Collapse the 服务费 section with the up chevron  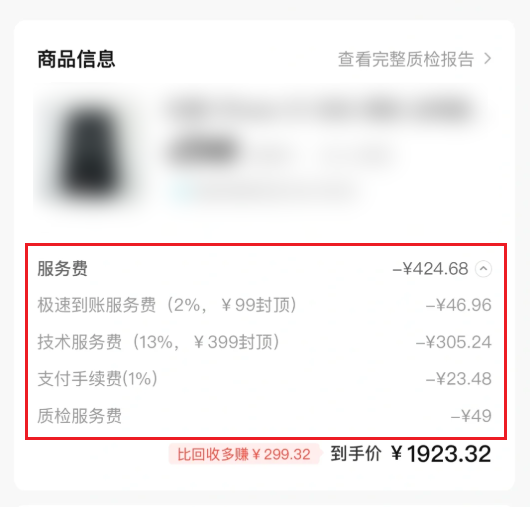coord(483,269)
